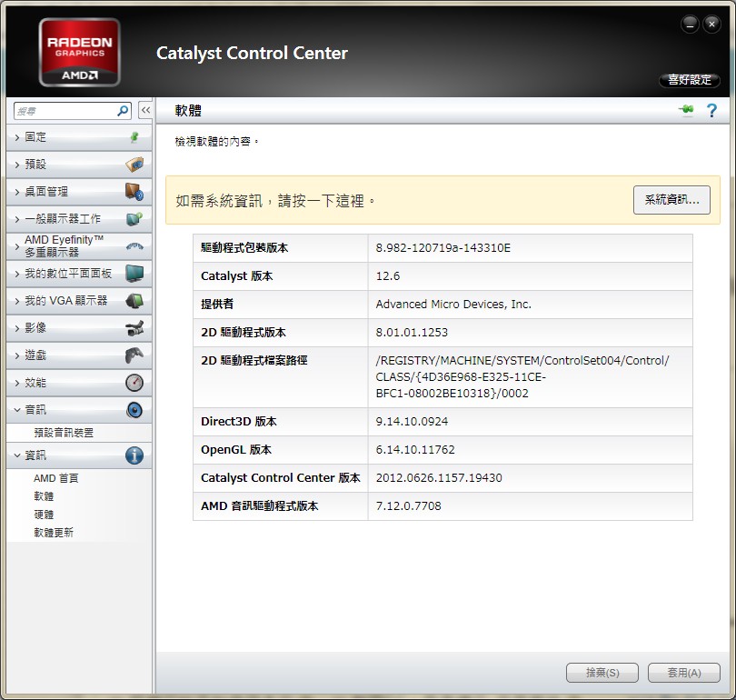Collapse the sidebar with the double-arrow button
The image size is (736, 700).
pos(145,110)
